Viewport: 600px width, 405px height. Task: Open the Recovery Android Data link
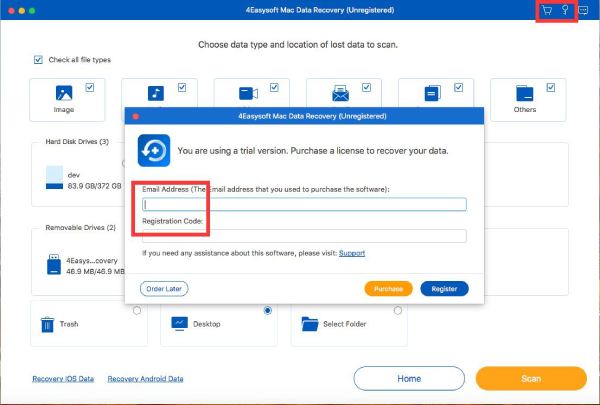click(145, 379)
